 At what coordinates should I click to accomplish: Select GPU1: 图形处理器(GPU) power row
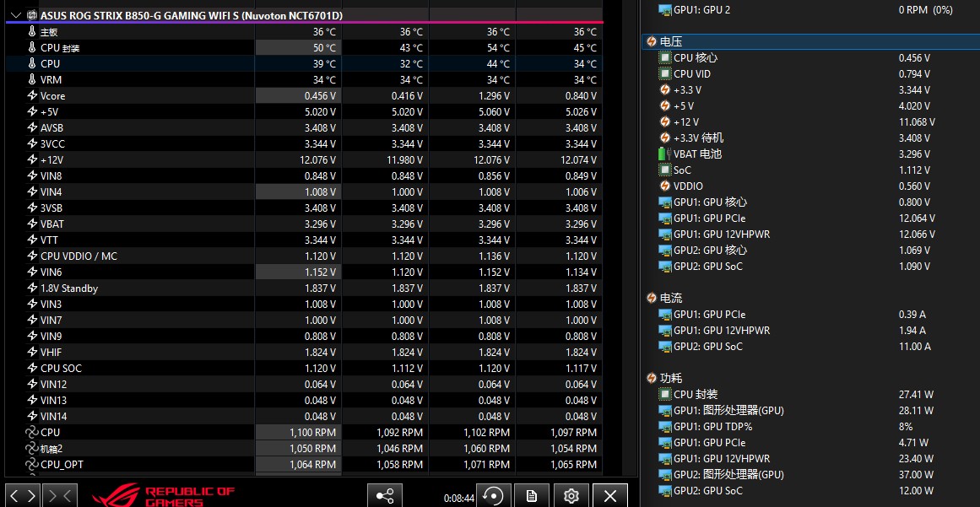click(810, 410)
